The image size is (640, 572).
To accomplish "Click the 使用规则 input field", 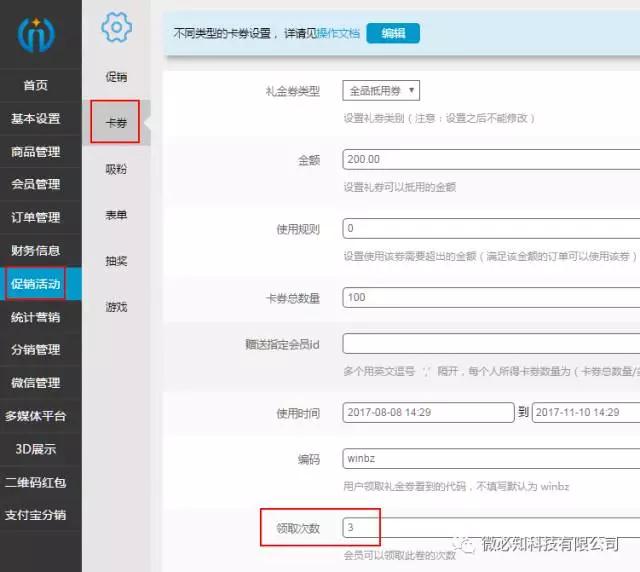I will click(490, 229).
